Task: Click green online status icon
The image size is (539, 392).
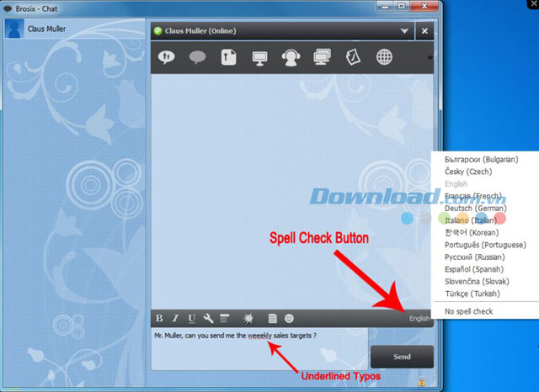Action: pyautogui.click(x=157, y=31)
